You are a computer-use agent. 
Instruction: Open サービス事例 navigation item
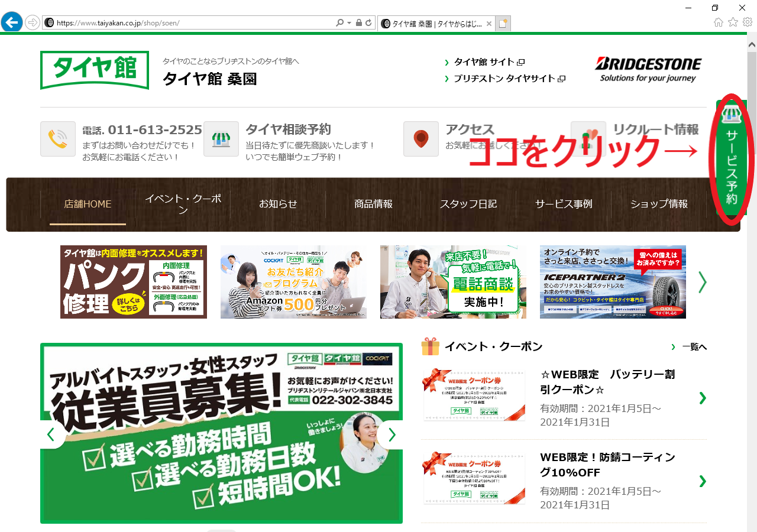coord(564,204)
